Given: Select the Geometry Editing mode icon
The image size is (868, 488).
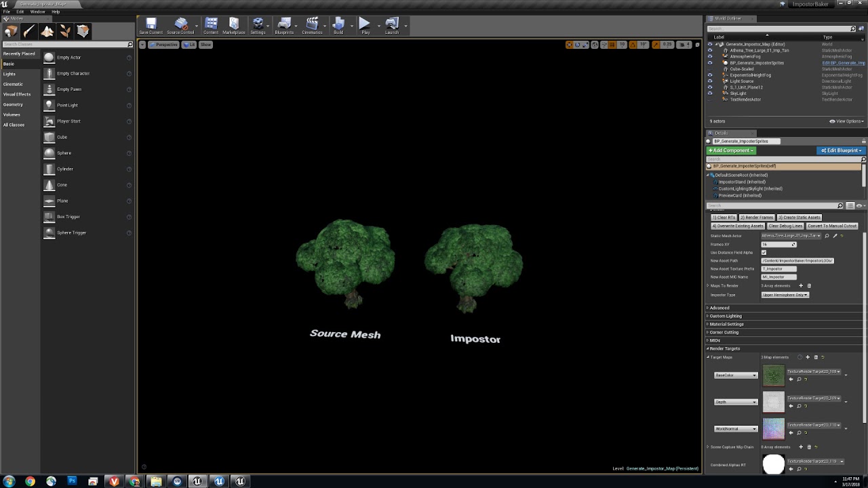Looking at the screenshot, I should tap(83, 31).
